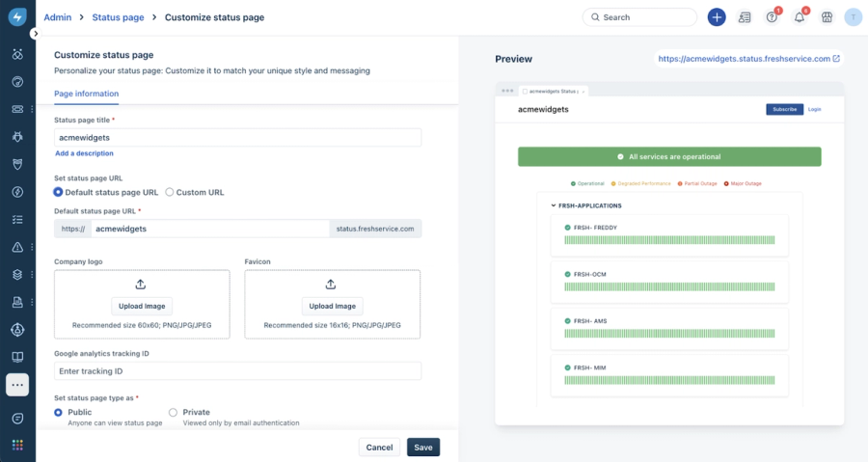Open the marketplace store icon
Screen dimensions: 868x462
(x=827, y=17)
